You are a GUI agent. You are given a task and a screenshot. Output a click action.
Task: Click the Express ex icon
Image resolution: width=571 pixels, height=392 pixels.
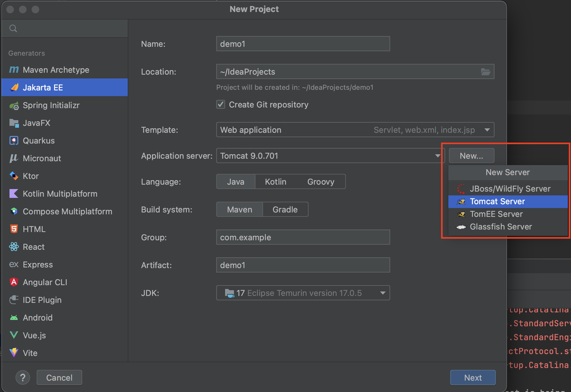pos(14,264)
